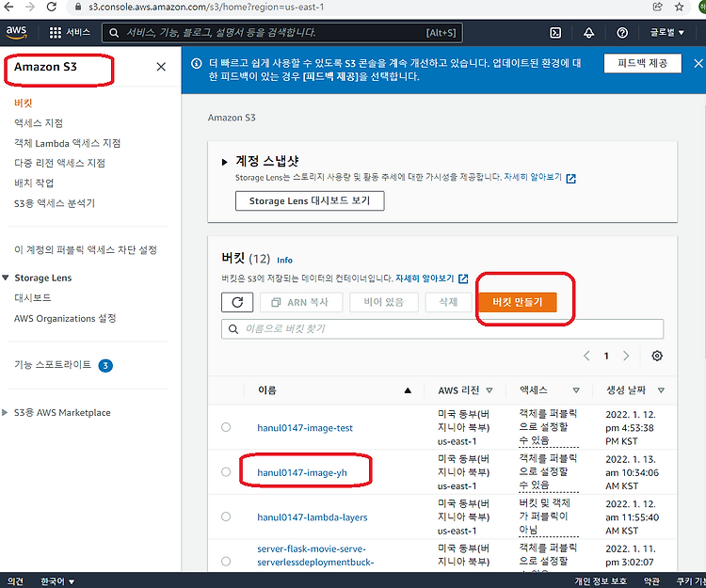Image resolution: width=706 pixels, height=588 pixels.
Task: Expand the 계정 스냅샷 section
Action: coord(224,162)
